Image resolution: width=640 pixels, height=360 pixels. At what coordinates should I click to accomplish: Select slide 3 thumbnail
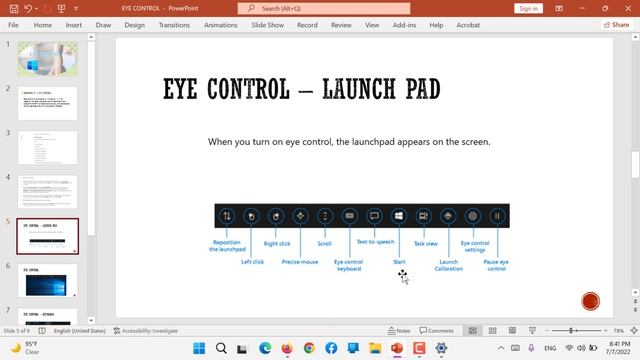pyautogui.click(x=47, y=147)
